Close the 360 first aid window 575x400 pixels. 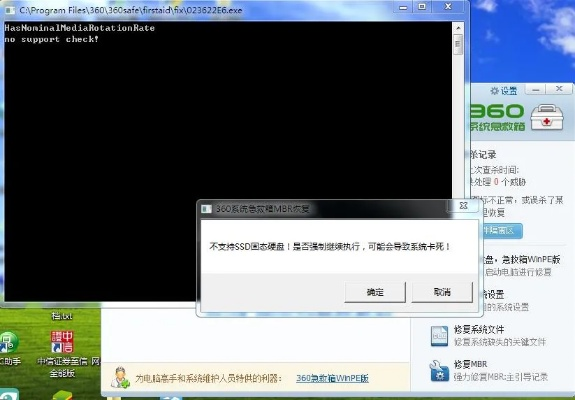pyautogui.click(x=559, y=89)
